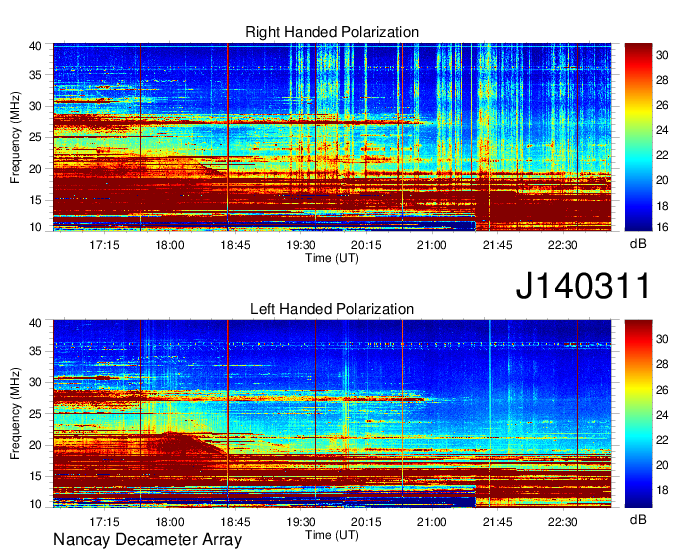Click the "Time (UT)" label under the top plot
The width and height of the screenshot is (680, 552).
332,258
